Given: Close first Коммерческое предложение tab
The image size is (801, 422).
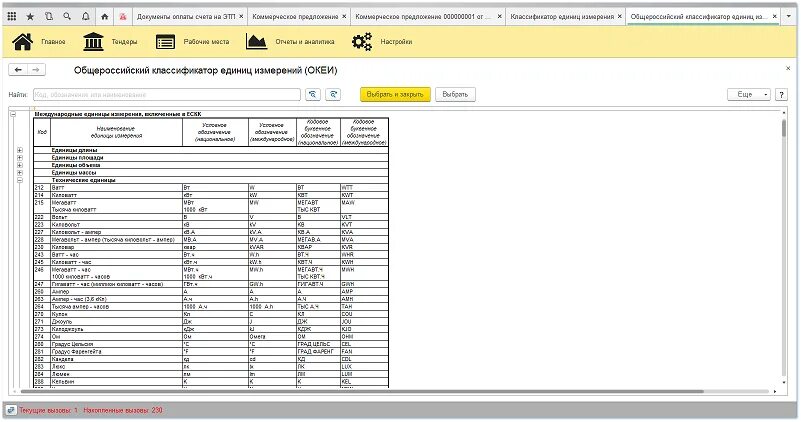Looking at the screenshot, I should (344, 16).
